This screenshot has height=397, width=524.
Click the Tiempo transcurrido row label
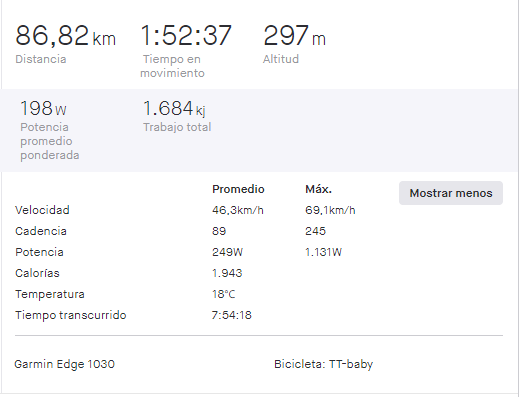point(71,315)
